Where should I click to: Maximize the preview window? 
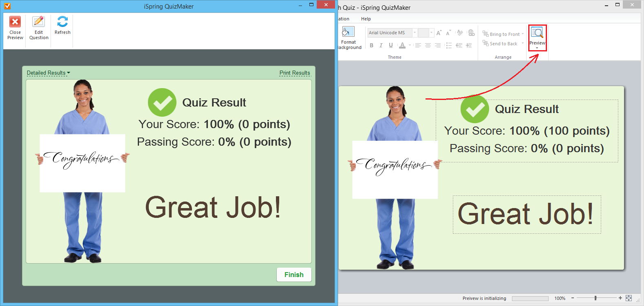tap(311, 5)
